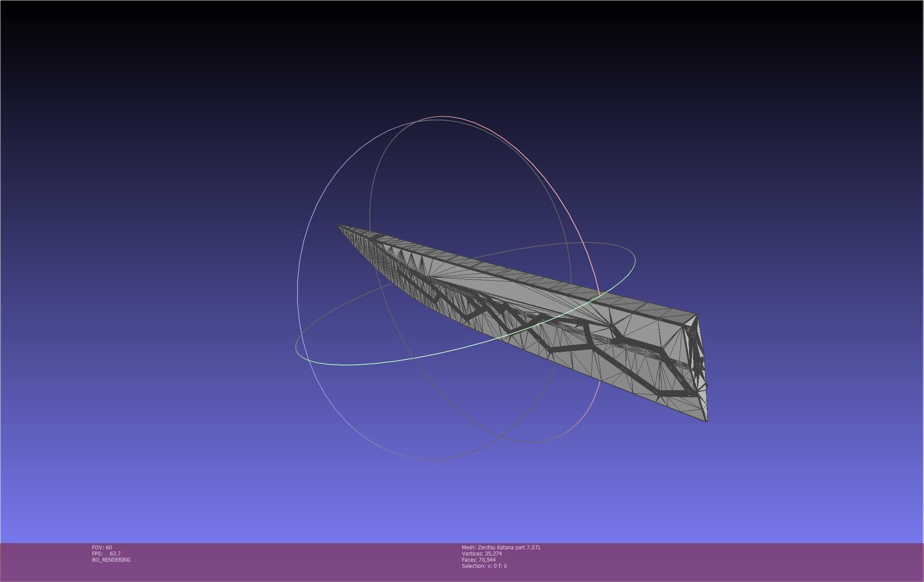924x582 pixels.
Task: Click the green horizontal trackball ellipse
Action: click(x=397, y=361)
